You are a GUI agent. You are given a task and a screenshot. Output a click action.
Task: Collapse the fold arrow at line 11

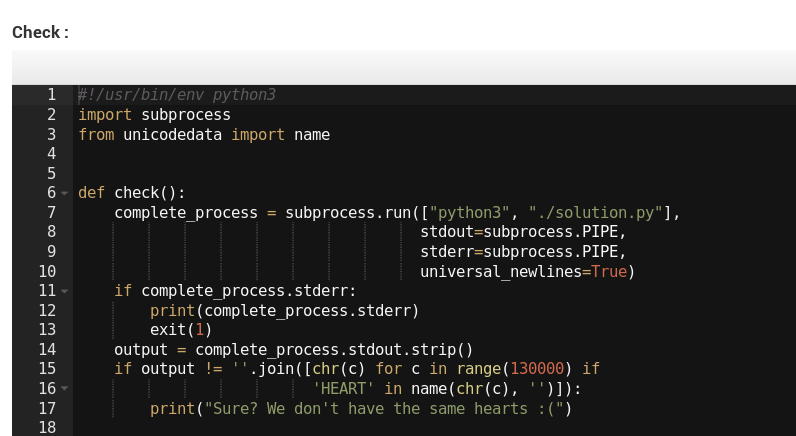pos(64,291)
